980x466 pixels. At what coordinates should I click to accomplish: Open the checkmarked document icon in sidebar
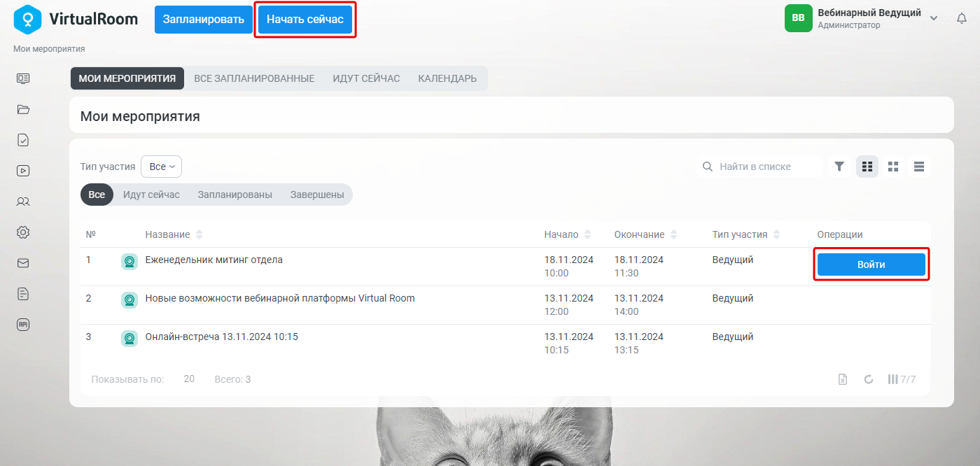23,140
